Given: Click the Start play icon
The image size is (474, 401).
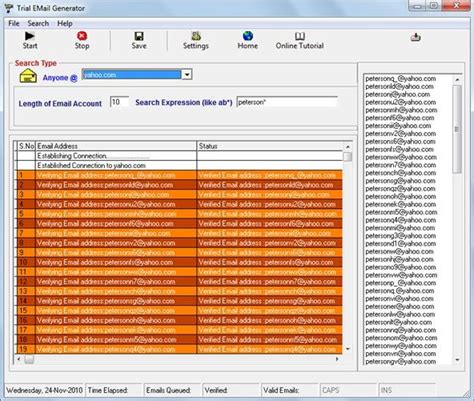Looking at the screenshot, I should pos(30,36).
